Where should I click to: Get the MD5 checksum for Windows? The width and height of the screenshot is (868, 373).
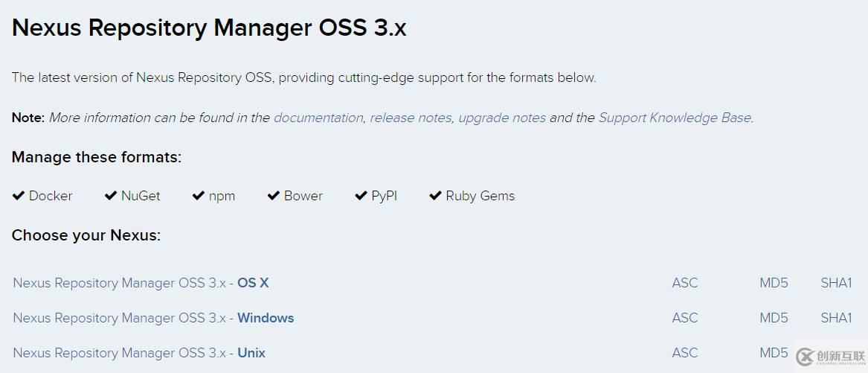[x=774, y=318]
